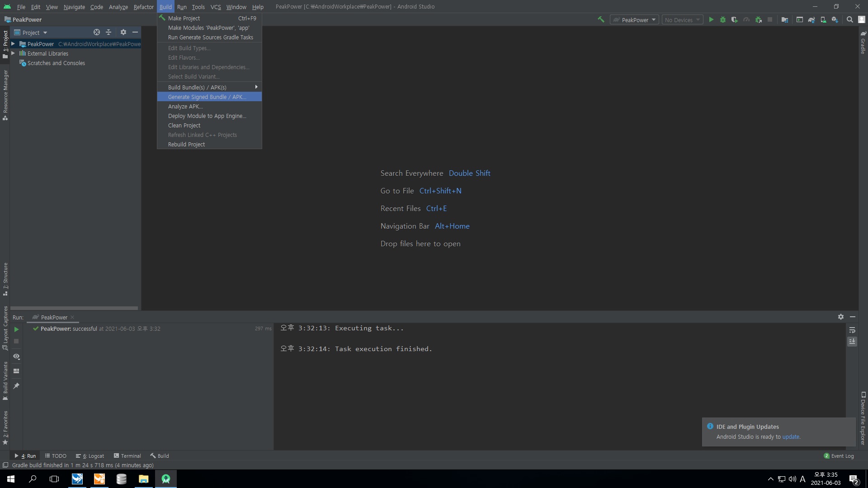Open Android Studio from Windows taskbar

pos(166,479)
